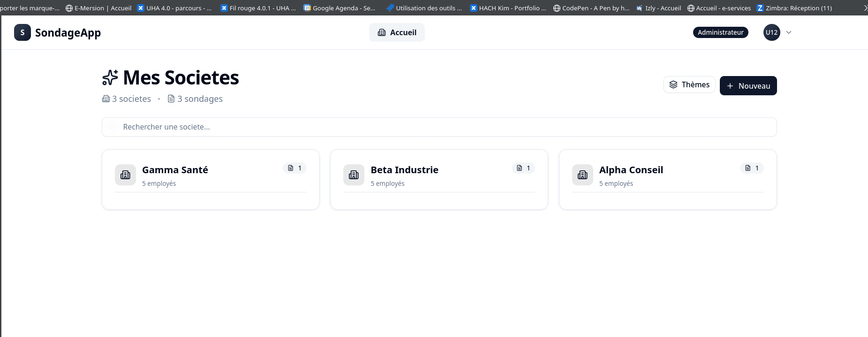Viewport: 868px width, 337px height.
Task: Click the building icon next to 3 societes
Action: (x=106, y=99)
